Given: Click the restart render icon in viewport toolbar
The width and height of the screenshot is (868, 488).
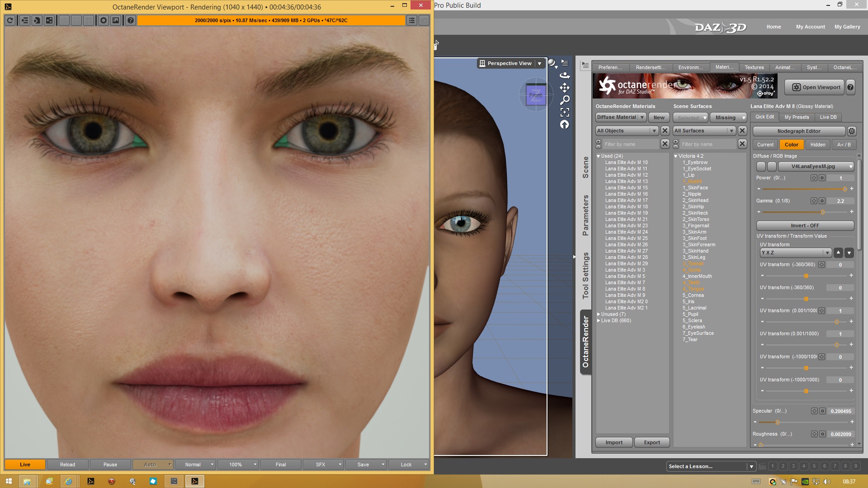Looking at the screenshot, I should tap(10, 20).
